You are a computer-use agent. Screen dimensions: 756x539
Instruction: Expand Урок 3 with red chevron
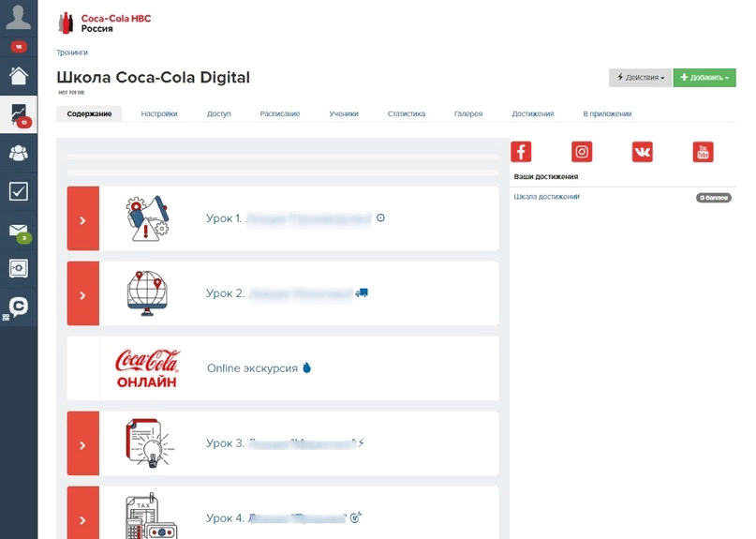[83, 443]
